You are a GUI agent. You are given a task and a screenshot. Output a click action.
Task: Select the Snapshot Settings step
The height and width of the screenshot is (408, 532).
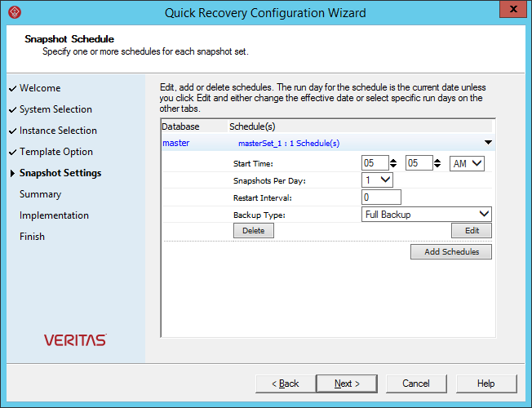[x=60, y=173]
